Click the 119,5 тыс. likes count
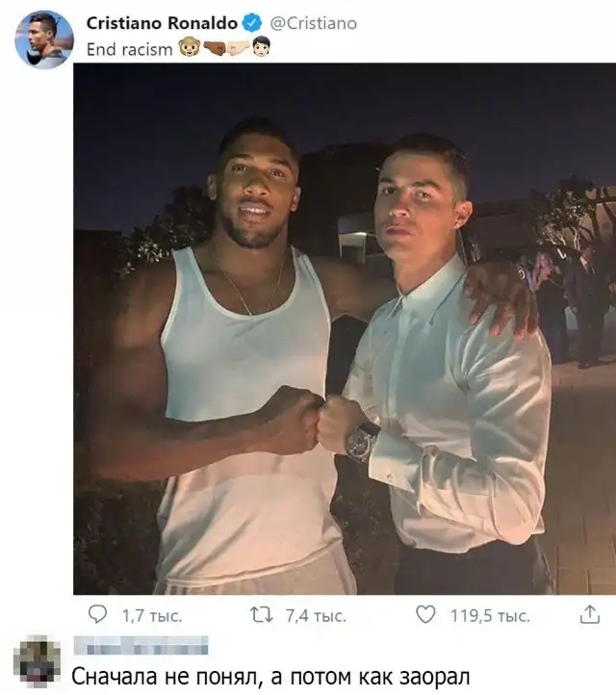This screenshot has width=616, height=695. pyautogui.click(x=490, y=616)
